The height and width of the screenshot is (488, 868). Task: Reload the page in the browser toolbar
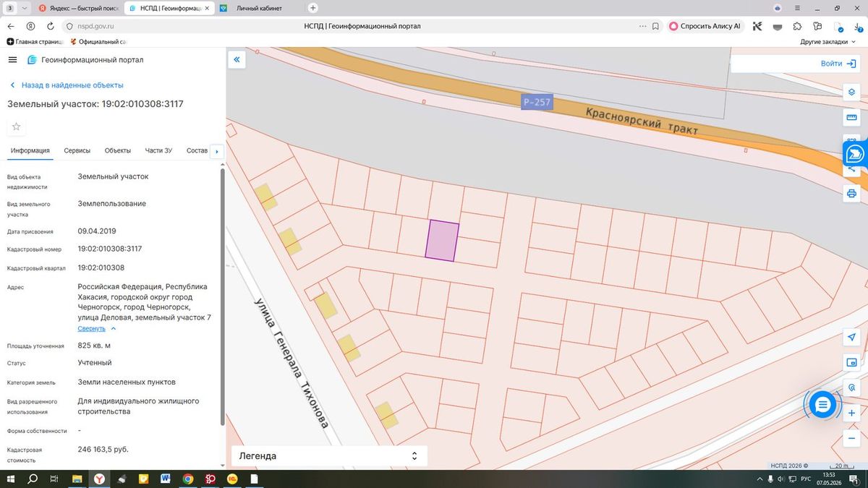49,26
